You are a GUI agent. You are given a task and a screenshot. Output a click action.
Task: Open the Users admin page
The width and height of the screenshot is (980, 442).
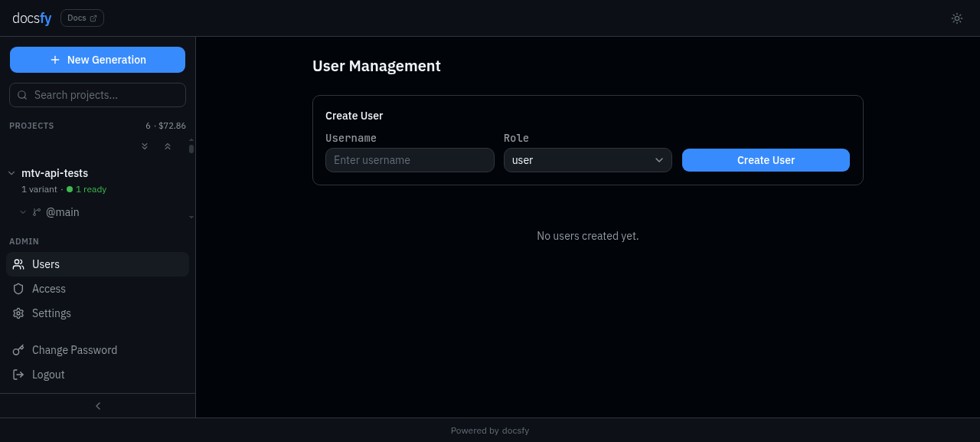[97, 264]
